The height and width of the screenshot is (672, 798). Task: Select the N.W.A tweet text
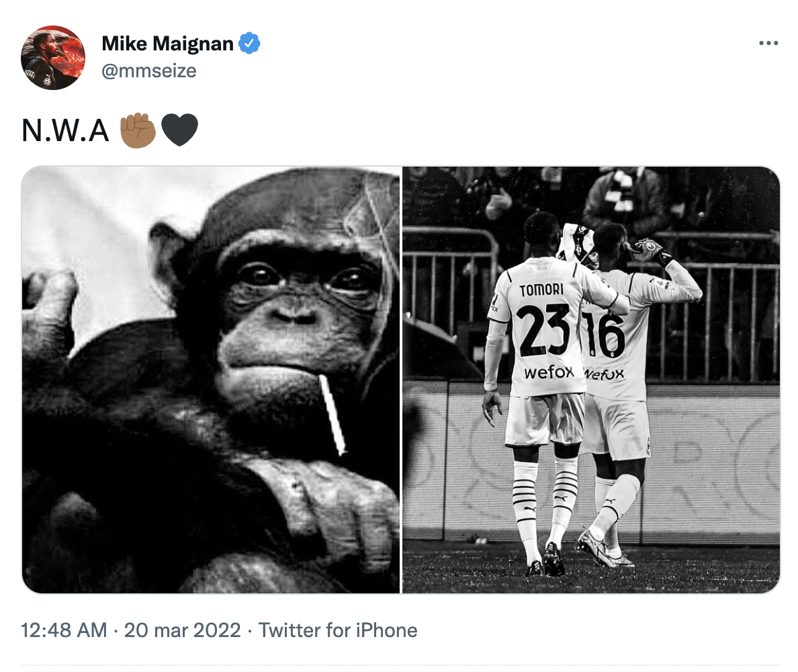point(65,130)
